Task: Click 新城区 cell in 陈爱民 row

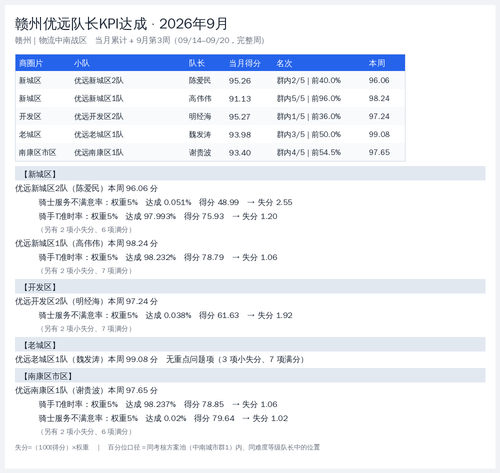Action: click(30, 80)
